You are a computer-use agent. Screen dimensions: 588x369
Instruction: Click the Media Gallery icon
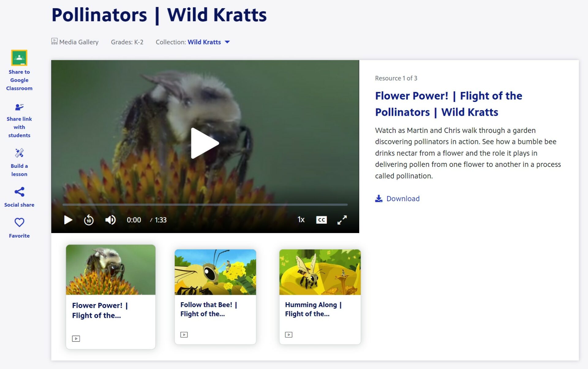point(54,41)
